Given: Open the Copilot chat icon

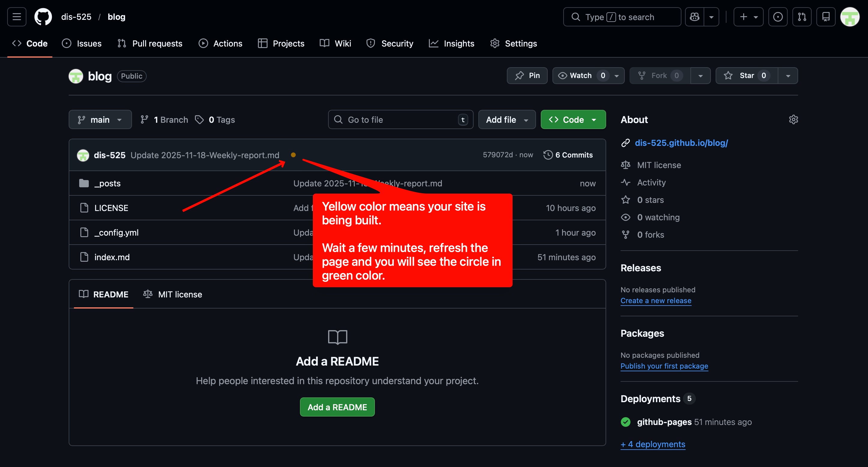Looking at the screenshot, I should 694,17.
